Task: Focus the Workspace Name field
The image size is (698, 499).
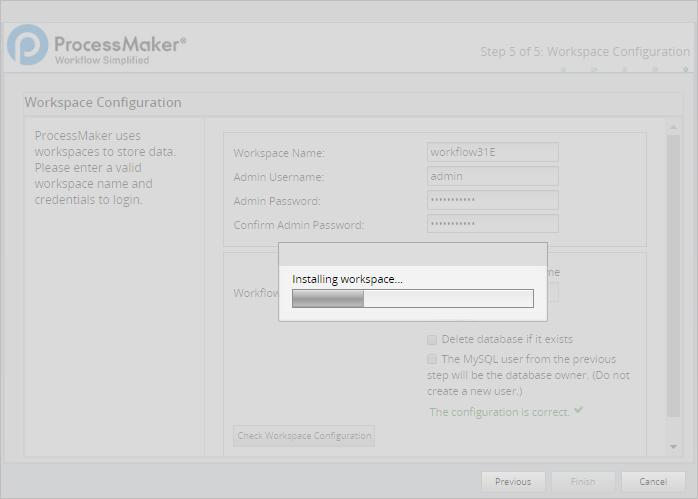Action: (x=492, y=153)
